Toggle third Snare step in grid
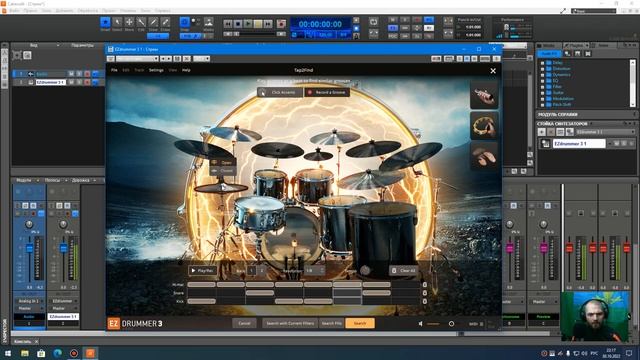The height and width of the screenshot is (360, 640). (260, 293)
